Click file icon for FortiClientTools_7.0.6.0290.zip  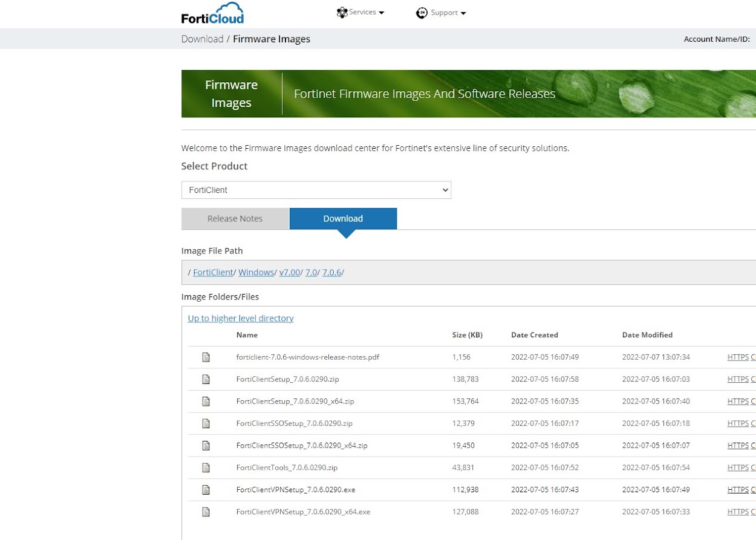[206, 467]
